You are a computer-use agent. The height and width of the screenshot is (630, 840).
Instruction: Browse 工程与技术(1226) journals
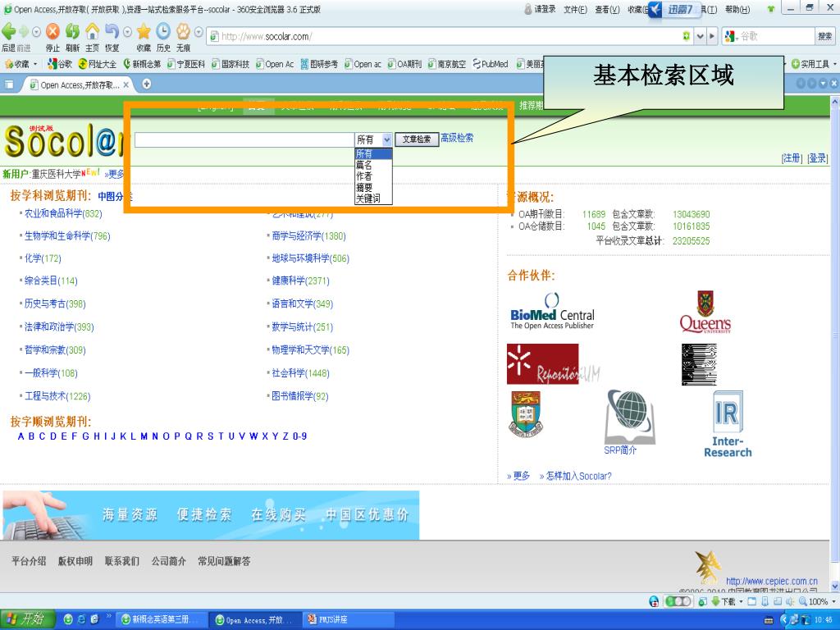click(x=57, y=396)
